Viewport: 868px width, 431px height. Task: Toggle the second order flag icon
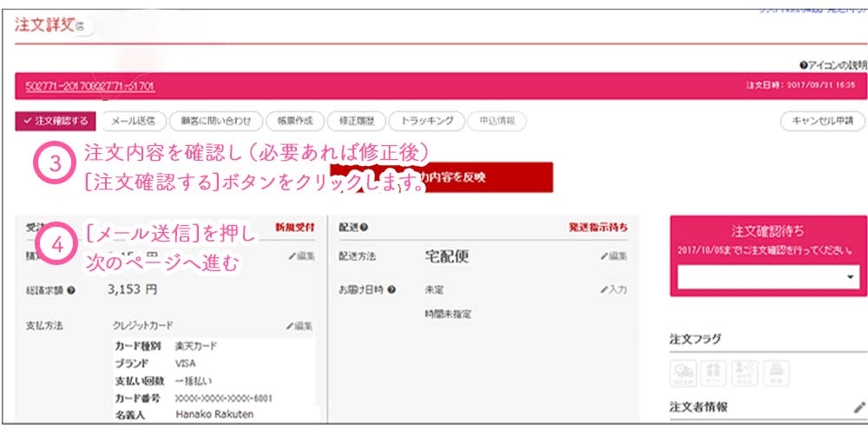(713, 372)
